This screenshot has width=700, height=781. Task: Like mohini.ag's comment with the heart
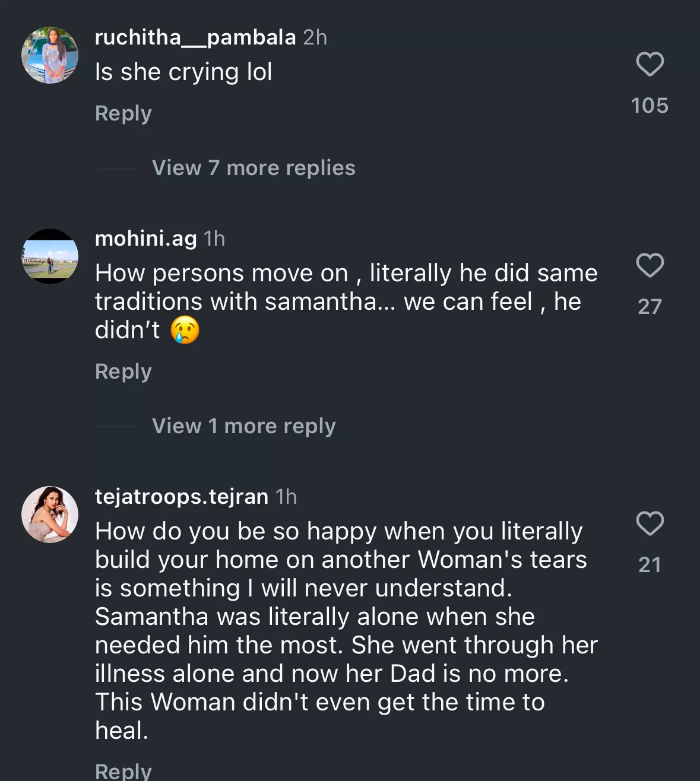click(x=650, y=265)
